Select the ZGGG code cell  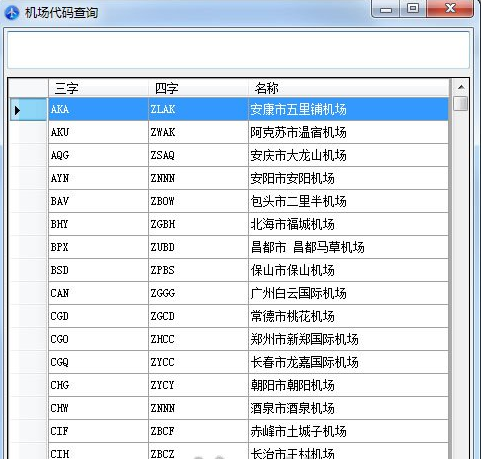point(198,293)
